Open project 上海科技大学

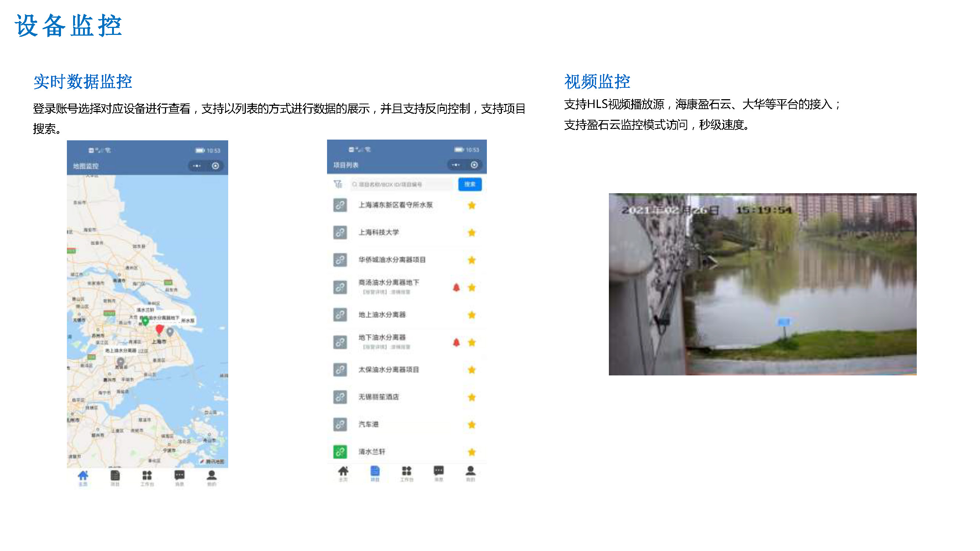coord(378,233)
